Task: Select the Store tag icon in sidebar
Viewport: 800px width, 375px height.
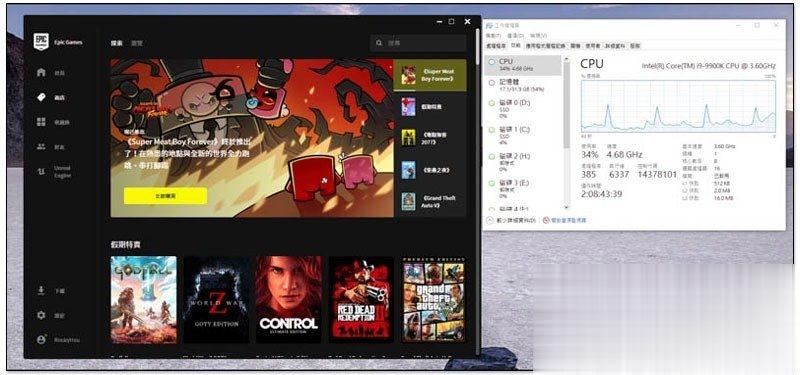Action: pyautogui.click(x=41, y=97)
